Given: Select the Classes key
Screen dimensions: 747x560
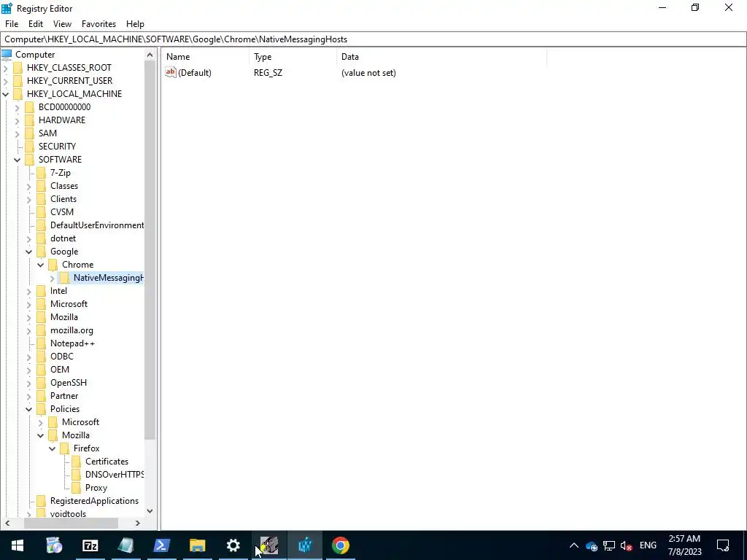Looking at the screenshot, I should 64,186.
